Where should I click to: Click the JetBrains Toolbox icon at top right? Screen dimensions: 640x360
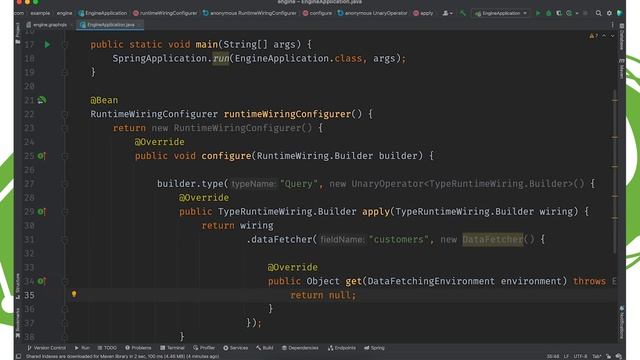pos(619,13)
